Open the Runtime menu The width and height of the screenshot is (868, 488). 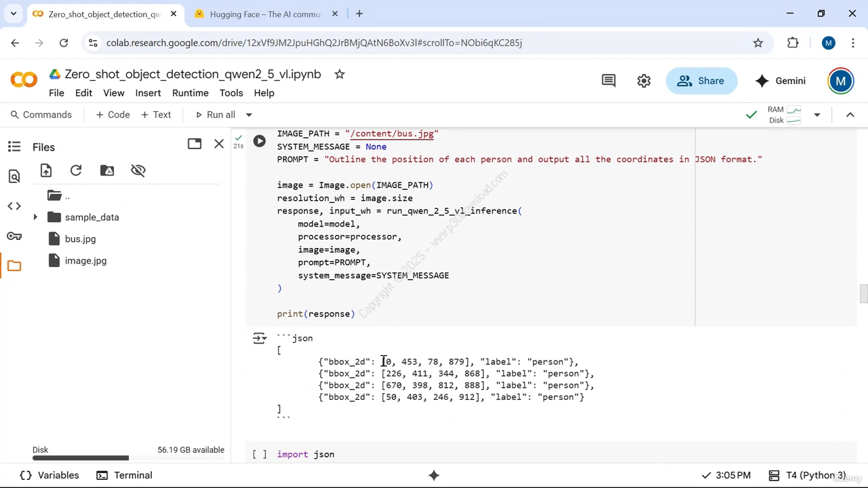pos(190,93)
